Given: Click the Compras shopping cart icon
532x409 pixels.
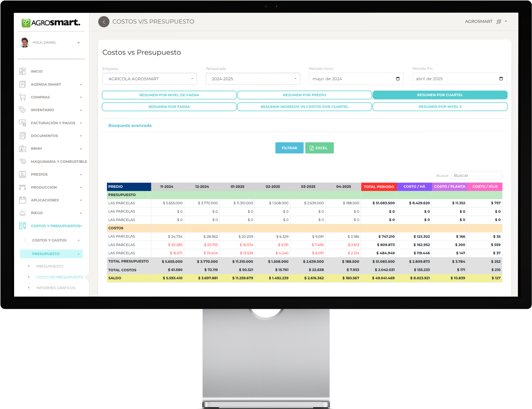Looking at the screenshot, I should [22, 97].
